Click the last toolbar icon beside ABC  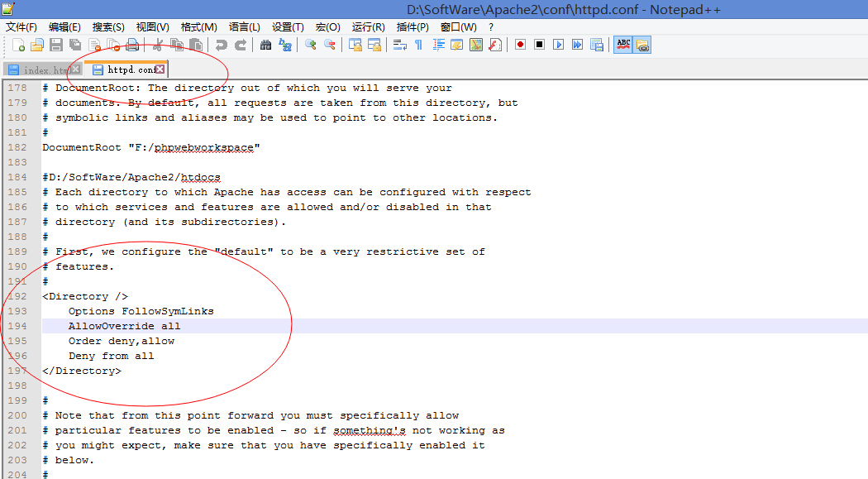(642, 45)
